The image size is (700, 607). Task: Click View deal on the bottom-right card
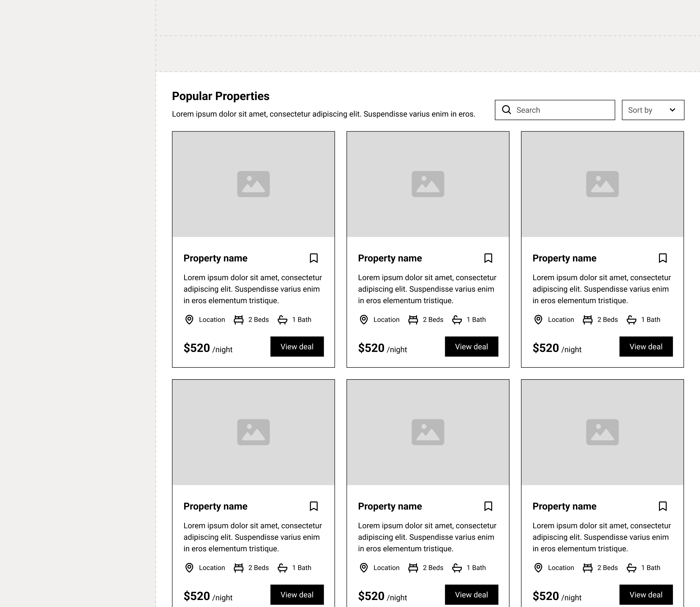[646, 594]
